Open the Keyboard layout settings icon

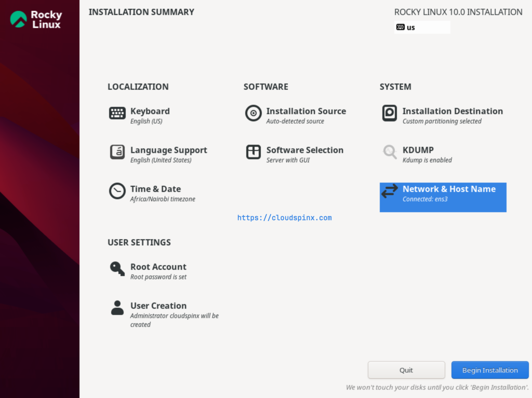(117, 113)
